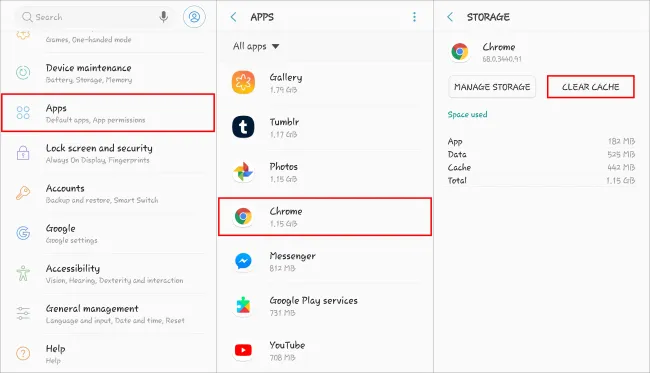Screen dimensions: 650x373
Task: Tap the Messenger app icon
Action: point(243,261)
